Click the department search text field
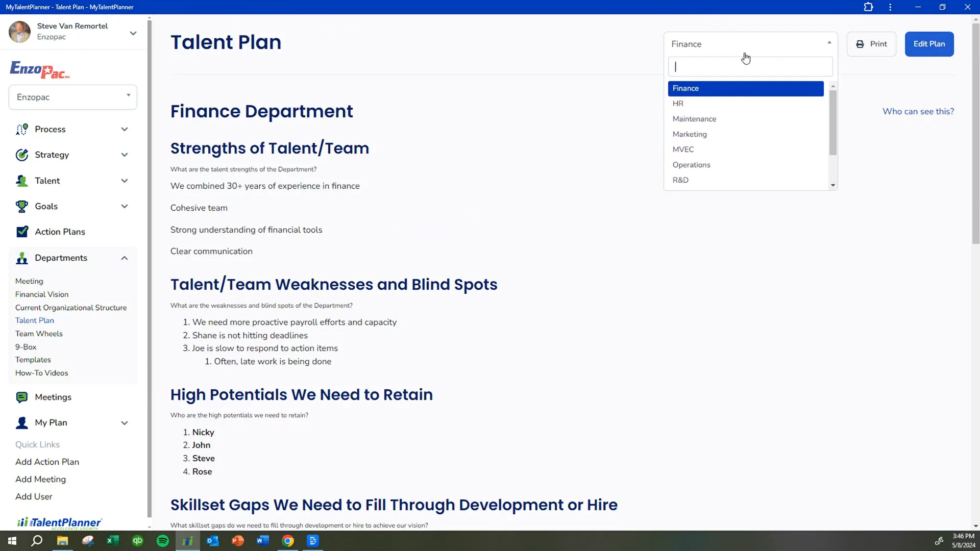 click(750, 67)
